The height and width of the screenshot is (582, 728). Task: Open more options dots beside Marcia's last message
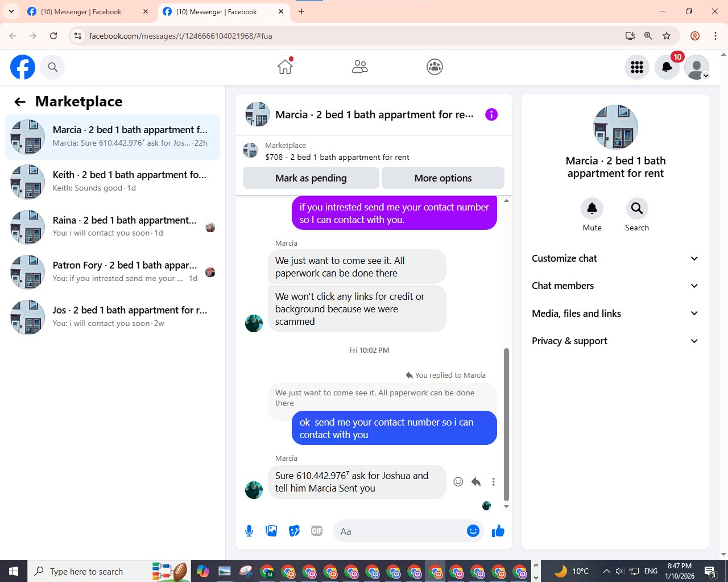[x=494, y=482]
